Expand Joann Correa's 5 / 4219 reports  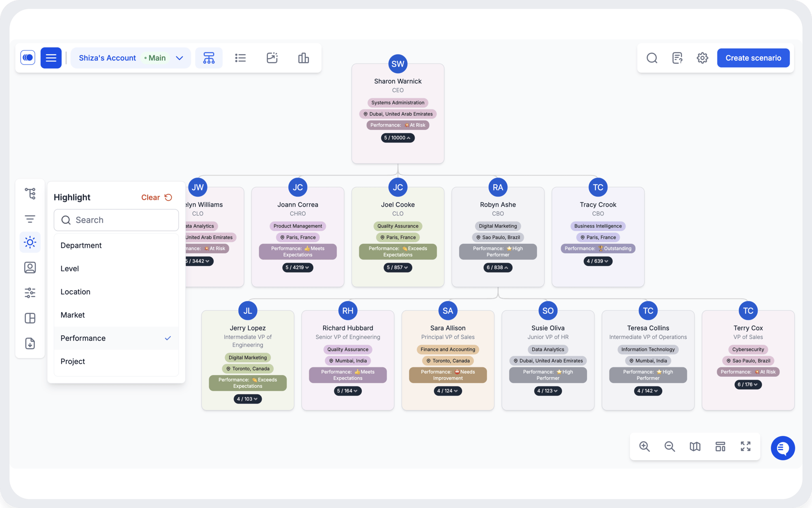(298, 267)
